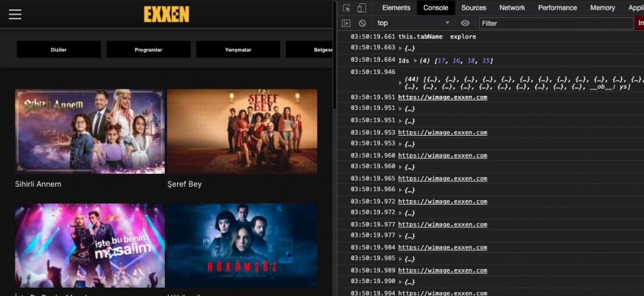The width and height of the screenshot is (644, 296).
Task: Go to the Network tab
Action: [x=512, y=8]
